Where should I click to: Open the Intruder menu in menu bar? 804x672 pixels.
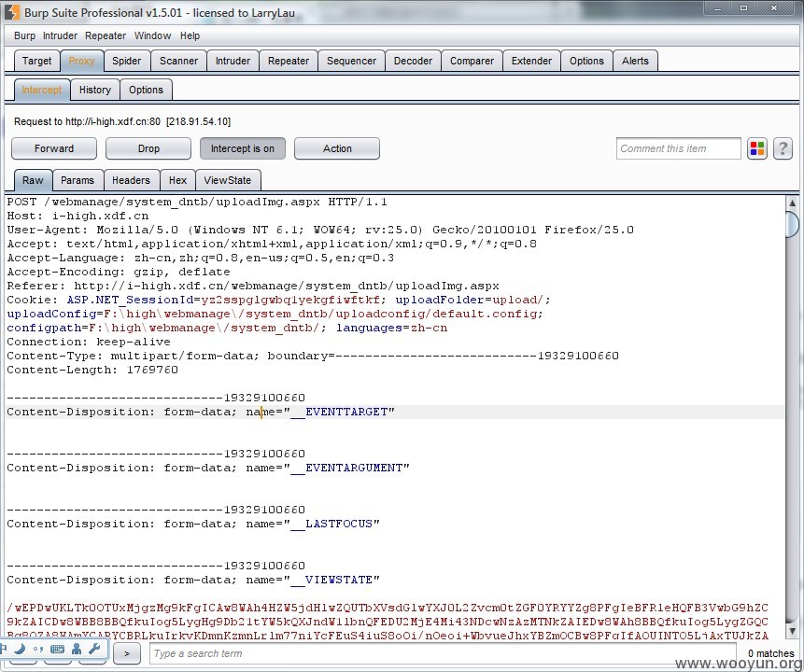(x=60, y=35)
